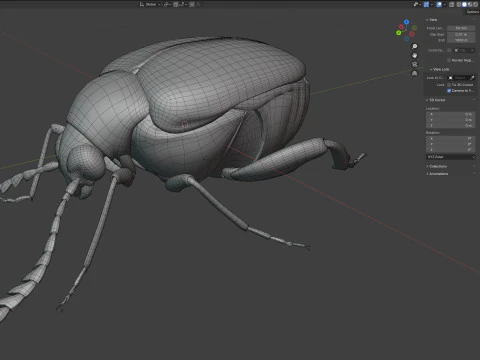Toggle proportional editing in header
Image resolution: width=480 pixels, height=360 pixels.
[x=192, y=5]
